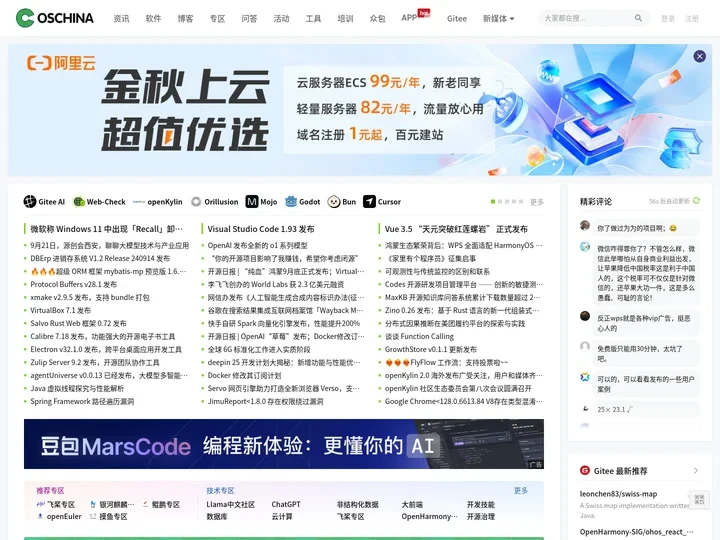Open 'Vue 3.5 天元突破红莲螺岩' headline

(x=456, y=229)
